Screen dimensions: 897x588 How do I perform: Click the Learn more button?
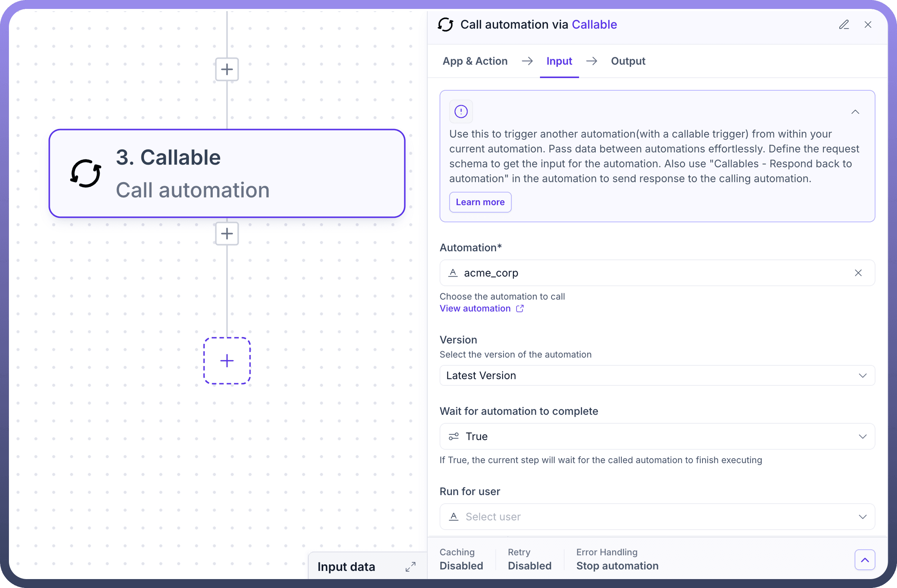click(x=480, y=202)
